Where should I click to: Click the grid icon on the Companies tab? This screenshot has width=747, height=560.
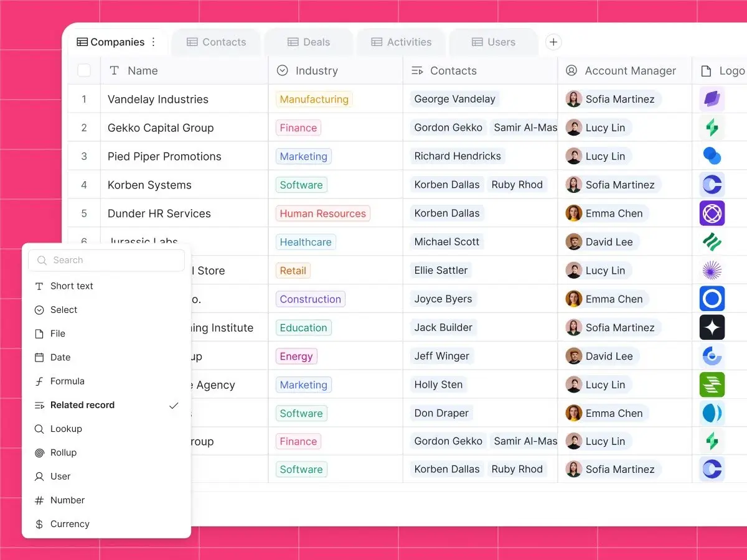82,42
